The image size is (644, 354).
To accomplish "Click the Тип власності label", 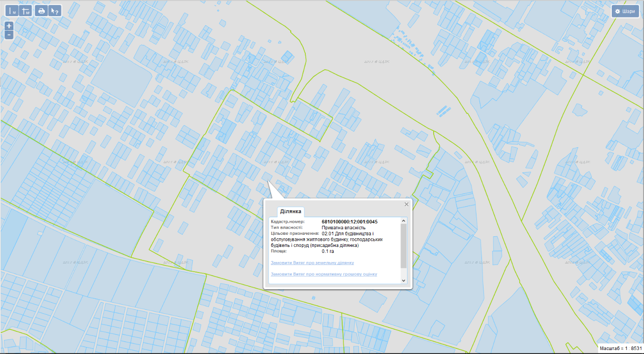I will 287,228.
